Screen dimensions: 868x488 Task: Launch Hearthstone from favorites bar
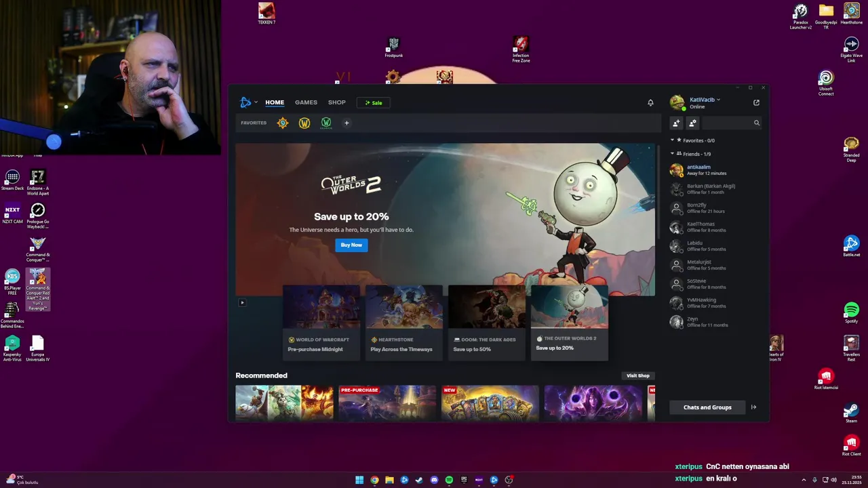283,123
